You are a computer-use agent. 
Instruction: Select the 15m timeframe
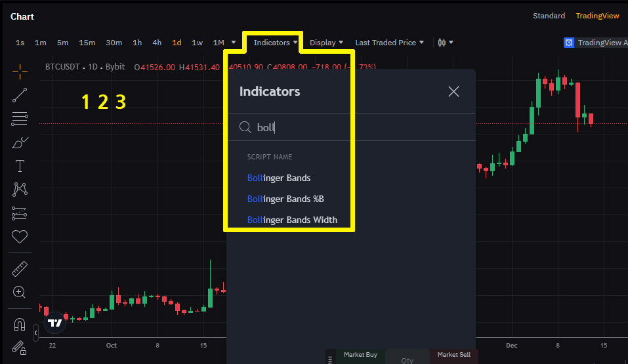point(87,43)
